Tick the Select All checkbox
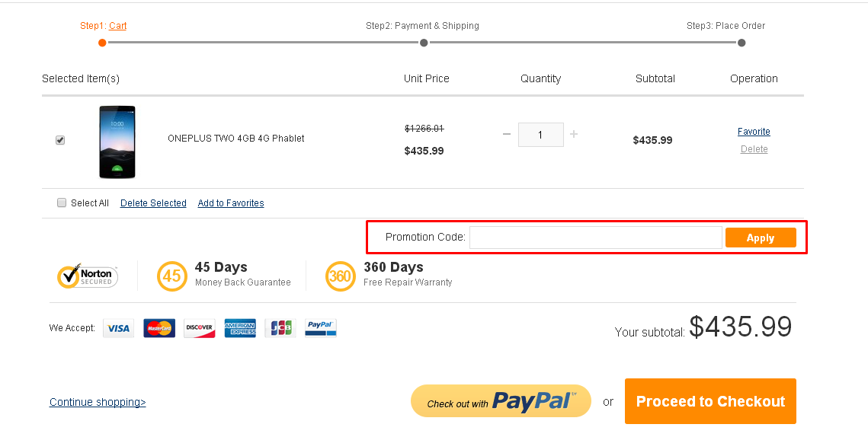Viewport: 868px width, 437px height. [x=62, y=203]
